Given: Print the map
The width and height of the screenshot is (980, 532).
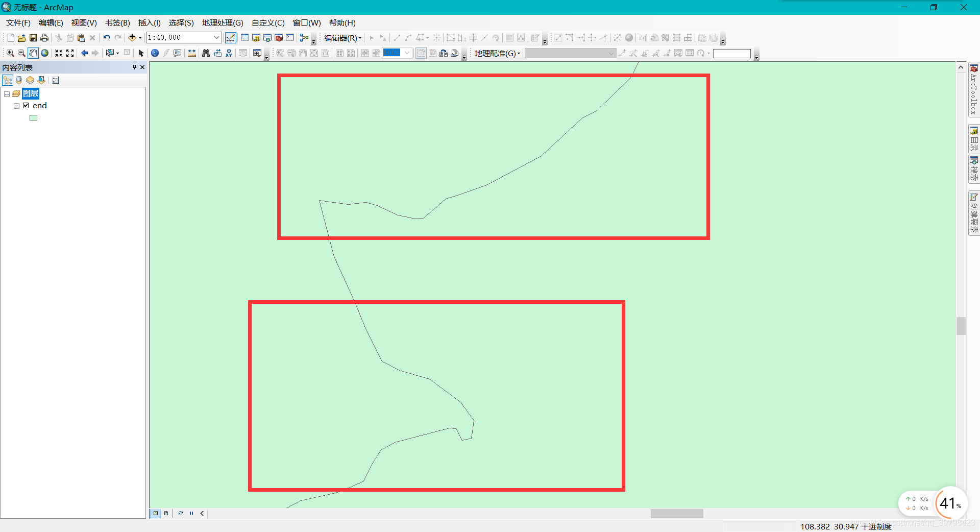Looking at the screenshot, I should tap(44, 38).
